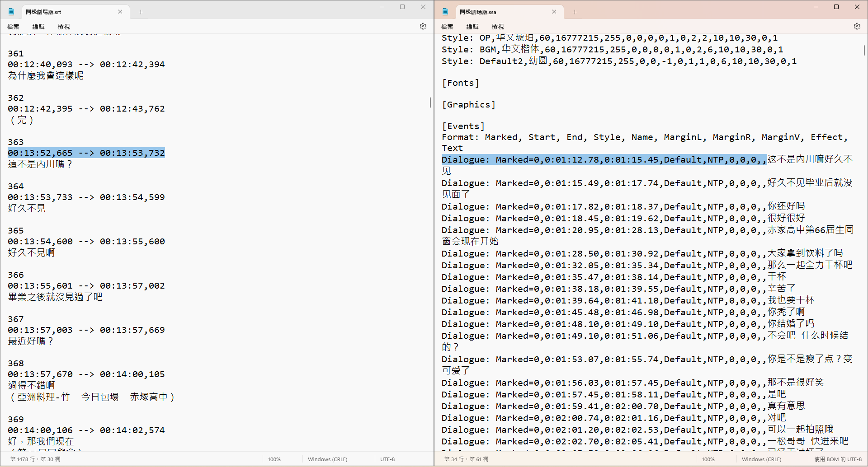Open 編輯 menu in the .srt window
868x467 pixels.
(38, 27)
